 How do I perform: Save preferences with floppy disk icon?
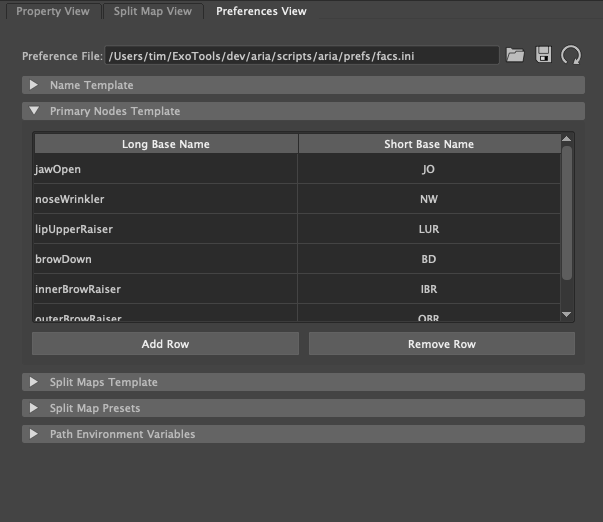point(543,55)
